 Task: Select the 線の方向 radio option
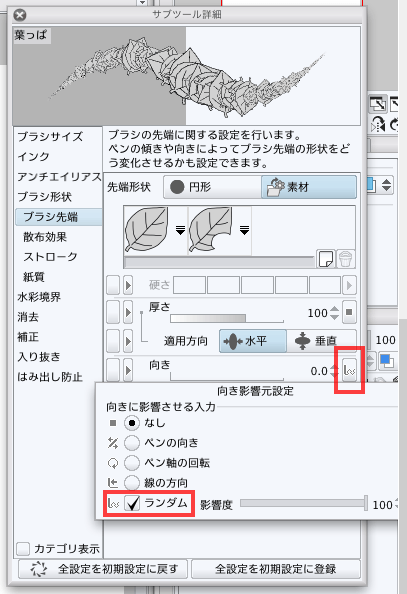132,483
